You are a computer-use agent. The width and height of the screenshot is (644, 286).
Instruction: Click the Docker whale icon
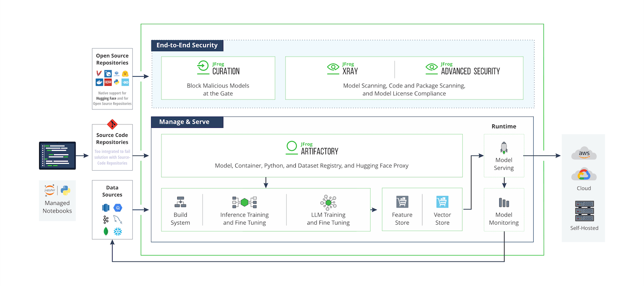pos(100,82)
